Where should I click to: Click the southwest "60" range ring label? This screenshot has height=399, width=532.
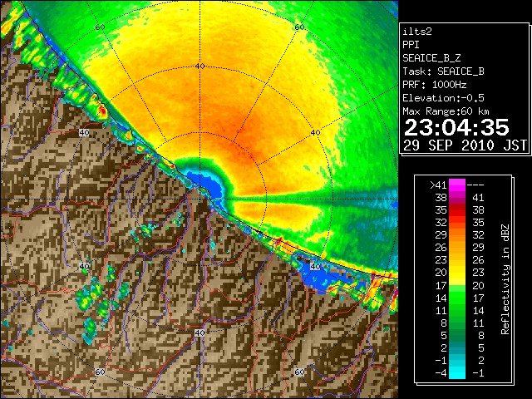point(100,372)
